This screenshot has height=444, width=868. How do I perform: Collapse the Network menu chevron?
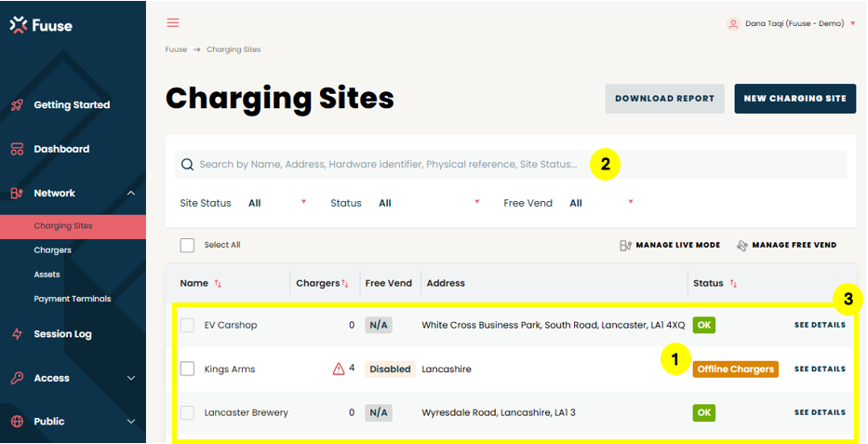click(130, 194)
